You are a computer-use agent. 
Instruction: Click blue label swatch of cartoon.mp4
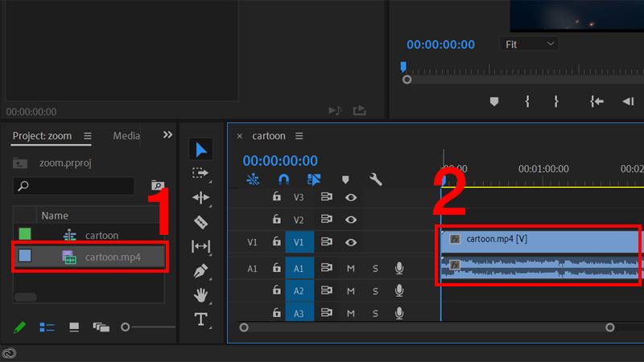(25, 255)
